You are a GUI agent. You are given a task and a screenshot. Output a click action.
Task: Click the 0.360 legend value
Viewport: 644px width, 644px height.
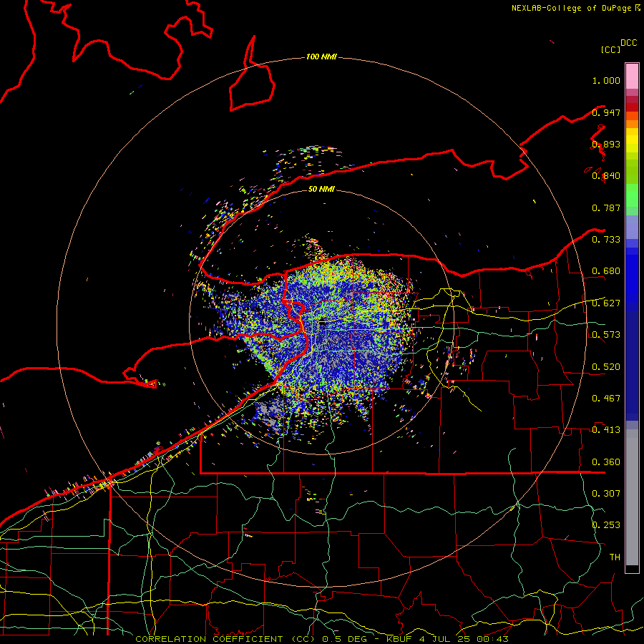[606, 462]
